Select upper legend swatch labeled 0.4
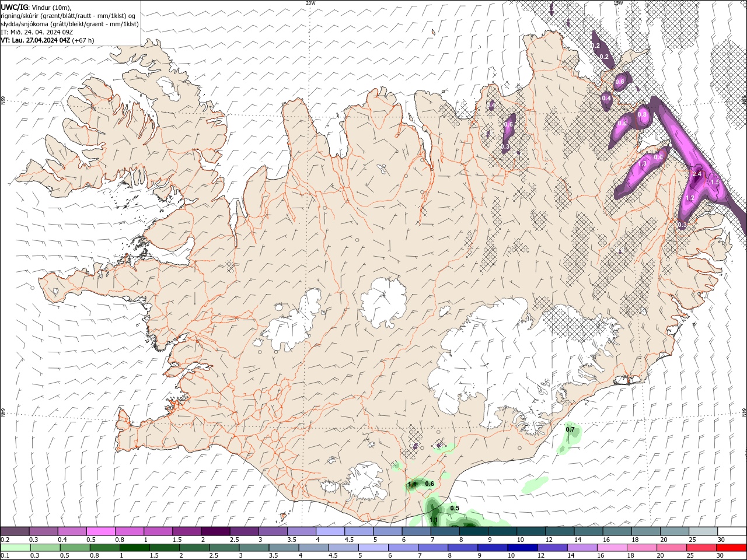This screenshot has width=747, height=560. (x=72, y=531)
